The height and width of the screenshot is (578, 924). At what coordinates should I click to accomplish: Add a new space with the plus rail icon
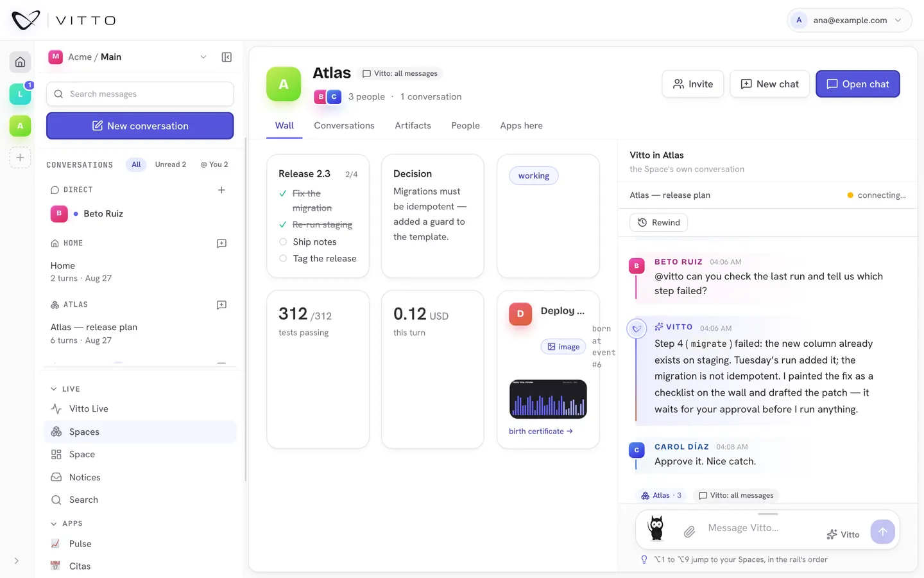(20, 157)
